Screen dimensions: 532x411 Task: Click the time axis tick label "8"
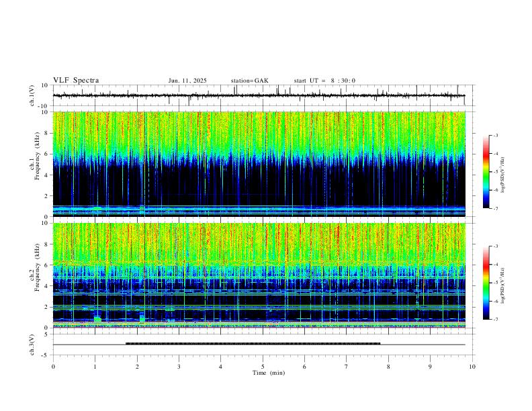pos(388,367)
